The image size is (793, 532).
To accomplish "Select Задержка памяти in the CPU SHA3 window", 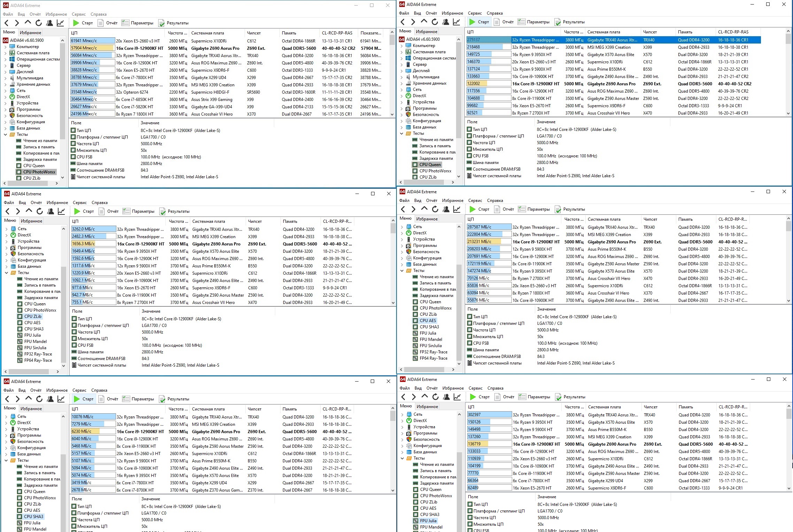I will [40, 485].
